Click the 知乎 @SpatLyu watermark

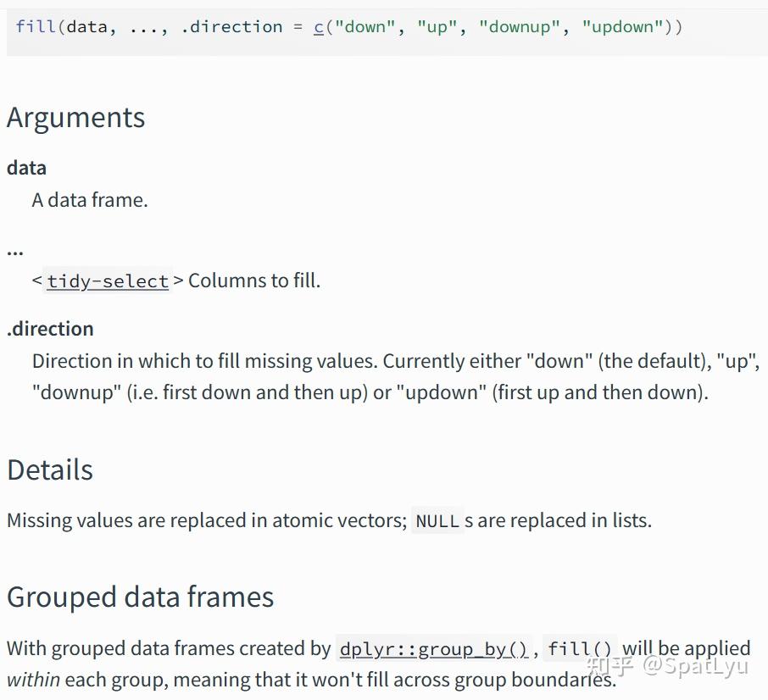pos(669,665)
